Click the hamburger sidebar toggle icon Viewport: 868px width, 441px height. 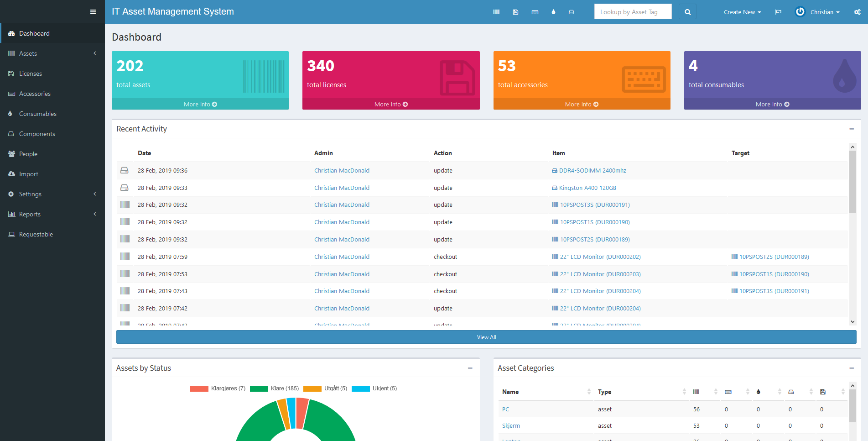click(93, 12)
